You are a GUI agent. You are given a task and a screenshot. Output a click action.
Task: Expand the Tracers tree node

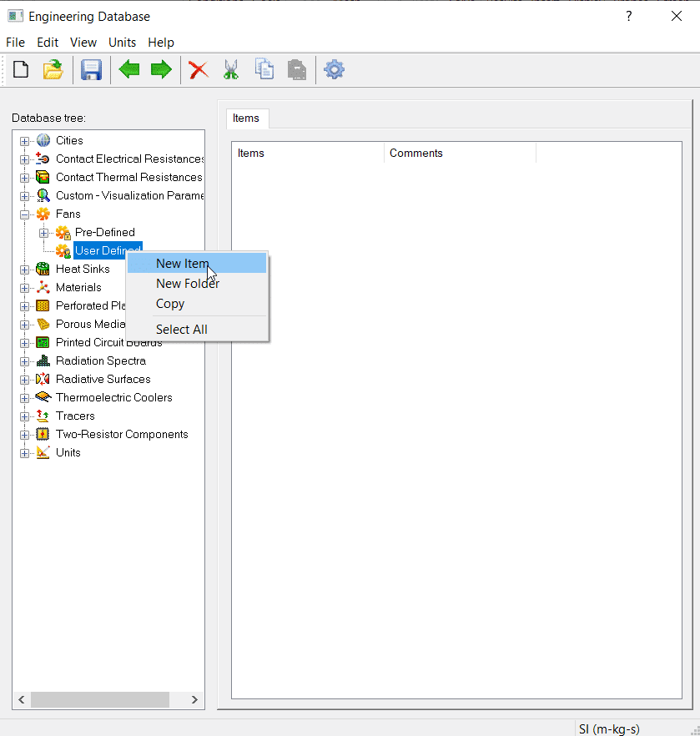pos(24,416)
